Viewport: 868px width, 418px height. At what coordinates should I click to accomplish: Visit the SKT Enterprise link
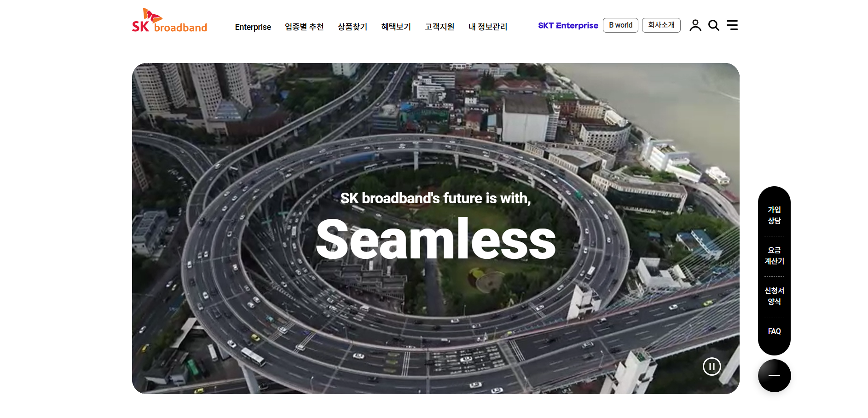point(568,25)
